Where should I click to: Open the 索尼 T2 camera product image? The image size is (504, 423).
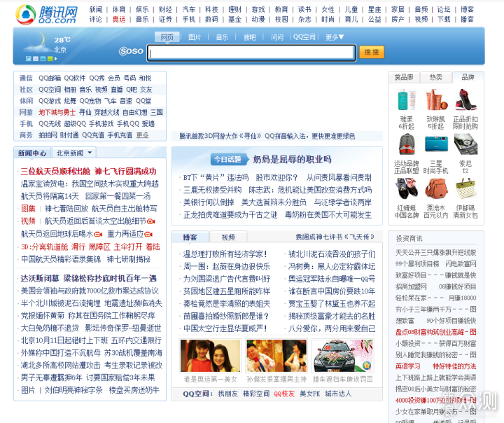pyautogui.click(x=465, y=145)
